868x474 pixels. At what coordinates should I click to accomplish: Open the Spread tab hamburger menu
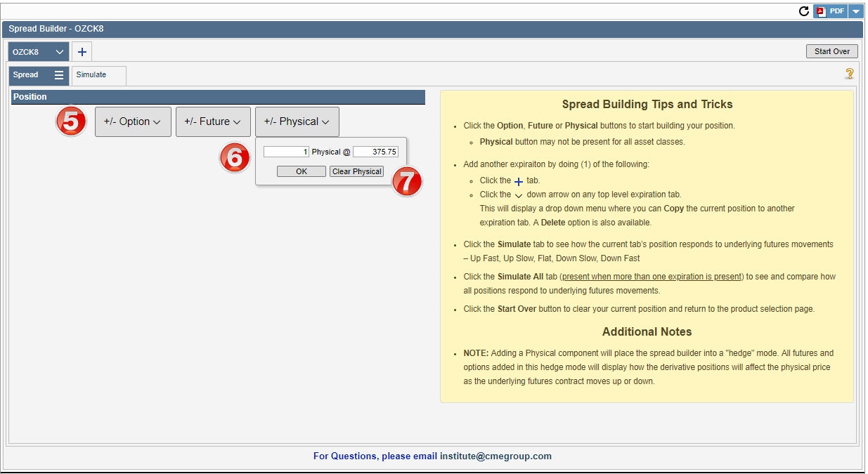click(x=59, y=75)
